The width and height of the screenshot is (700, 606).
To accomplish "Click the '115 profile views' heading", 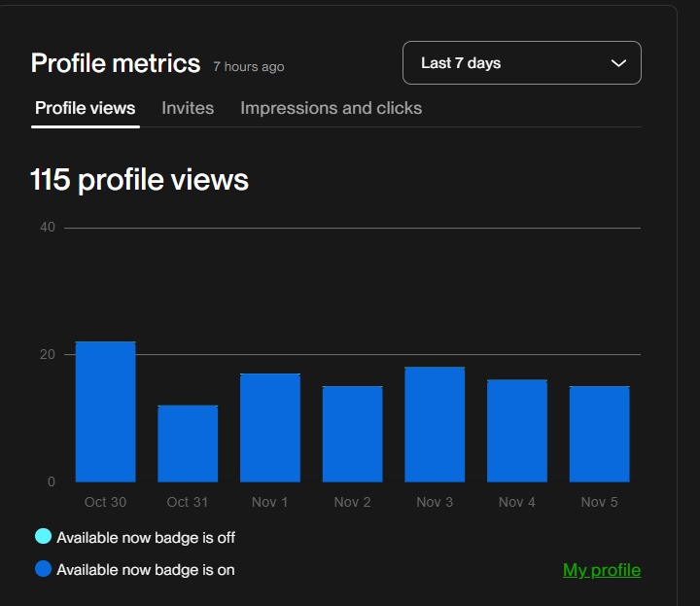I will (x=139, y=180).
